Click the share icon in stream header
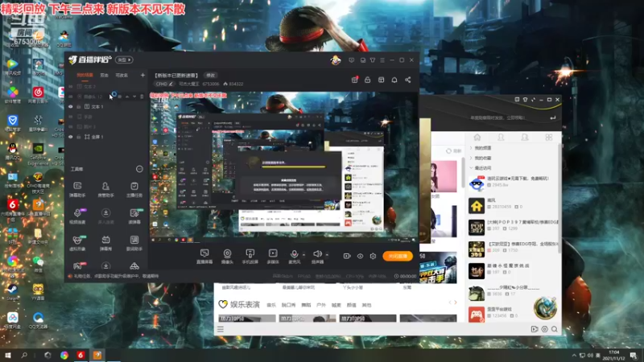644x362 pixels. (x=408, y=80)
